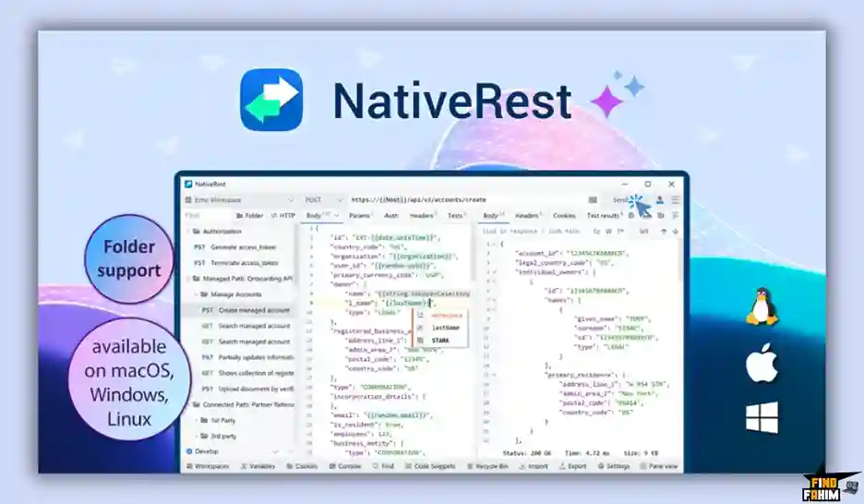Open Variables from the bottom bar
864x504 pixels.
tap(258, 466)
